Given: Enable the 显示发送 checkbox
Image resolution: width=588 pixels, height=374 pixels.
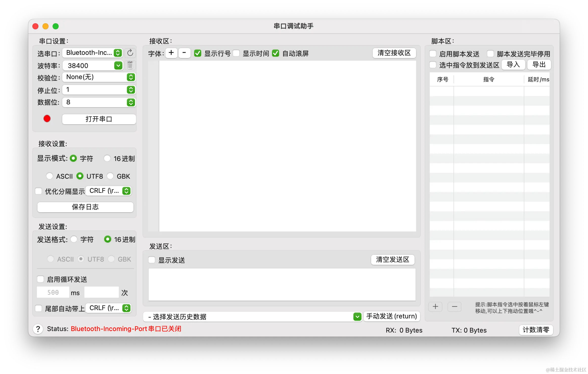Looking at the screenshot, I should coord(152,260).
